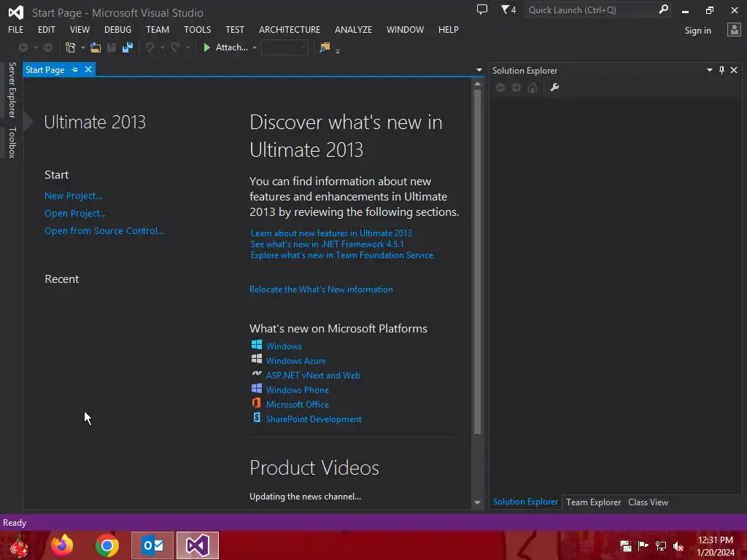Screen dimensions: 747x560
Task: Click the Start Page vertical scrollbar thumb
Action: pos(477,261)
